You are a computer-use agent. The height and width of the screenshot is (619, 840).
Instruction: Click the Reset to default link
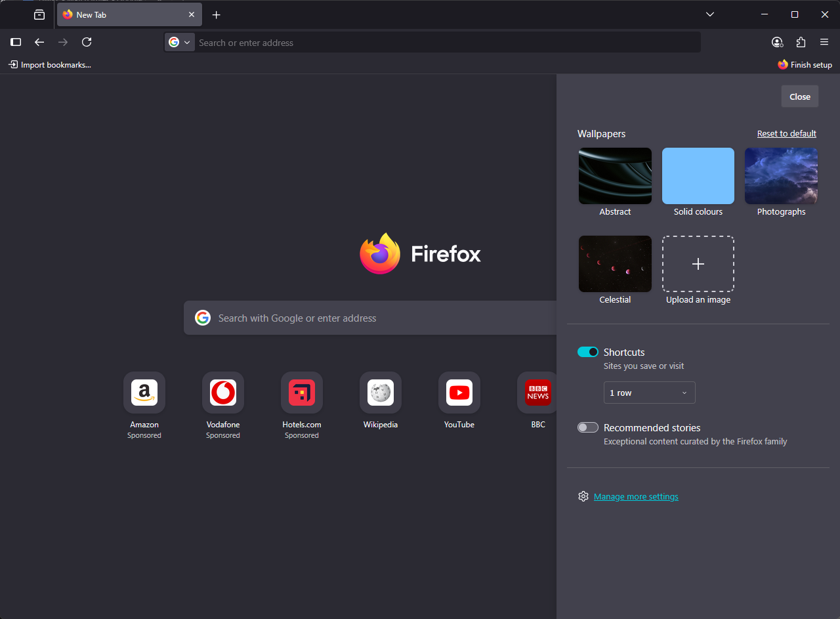[x=786, y=133]
